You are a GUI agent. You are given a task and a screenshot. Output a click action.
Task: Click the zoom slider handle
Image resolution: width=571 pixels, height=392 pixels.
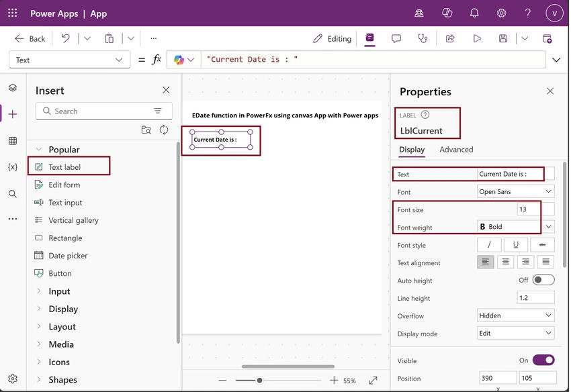259,381
